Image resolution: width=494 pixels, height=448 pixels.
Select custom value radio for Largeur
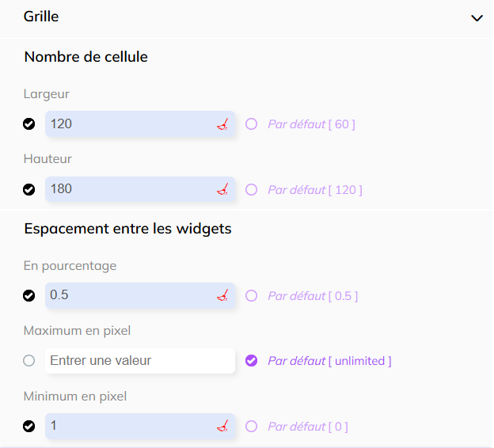29,124
